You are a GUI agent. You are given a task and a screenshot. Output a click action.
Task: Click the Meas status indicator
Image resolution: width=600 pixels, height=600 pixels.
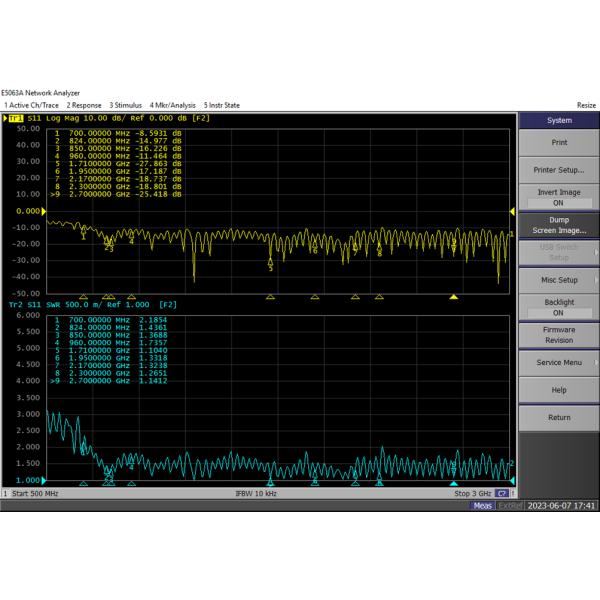tap(482, 506)
